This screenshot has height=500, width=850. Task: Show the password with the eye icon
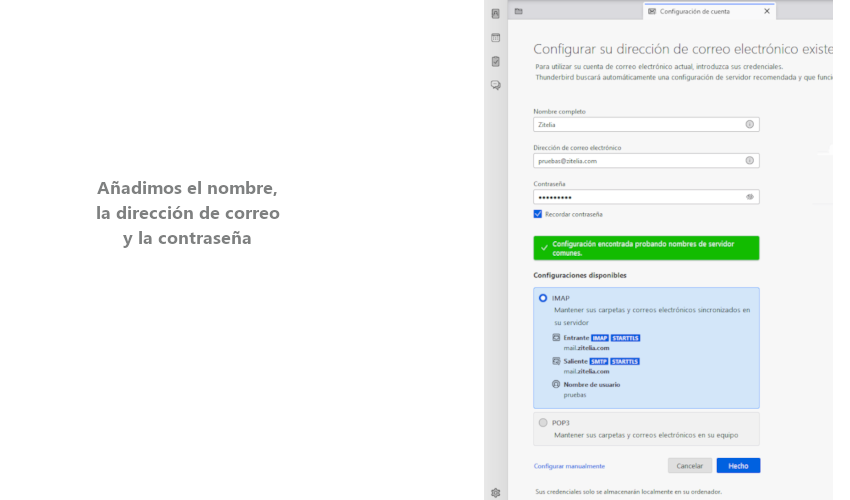749,197
